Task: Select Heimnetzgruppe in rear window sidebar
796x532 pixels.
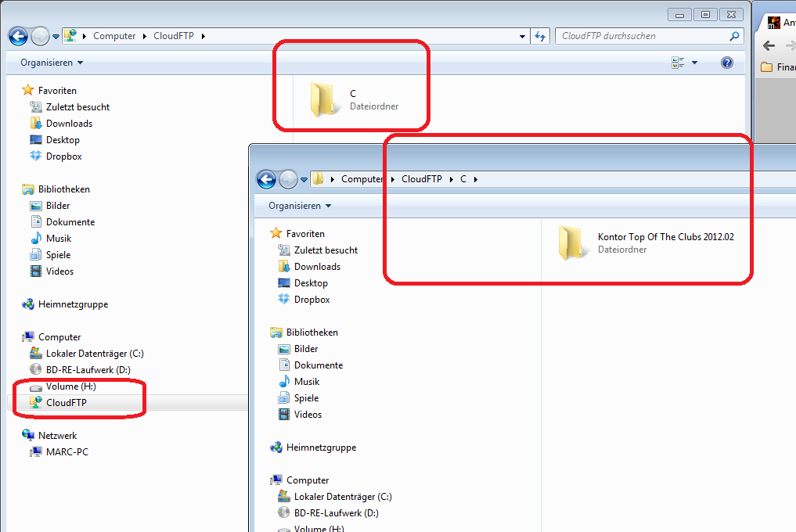Action: coord(65,304)
